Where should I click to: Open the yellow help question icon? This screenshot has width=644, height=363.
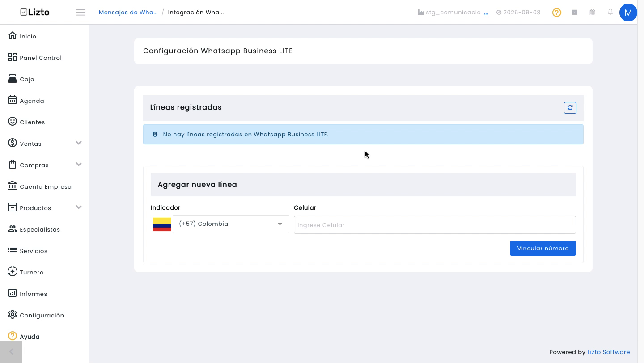(x=556, y=13)
